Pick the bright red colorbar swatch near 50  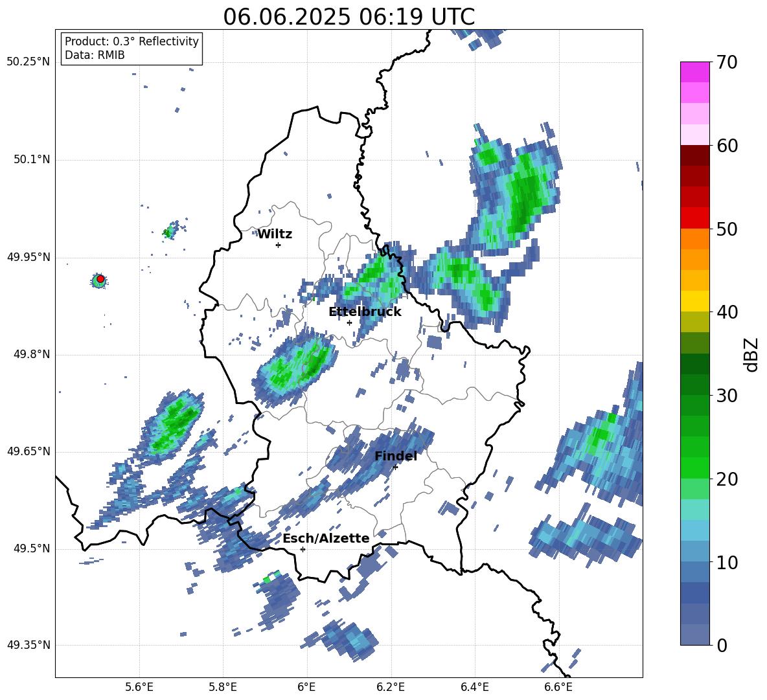[694, 218]
